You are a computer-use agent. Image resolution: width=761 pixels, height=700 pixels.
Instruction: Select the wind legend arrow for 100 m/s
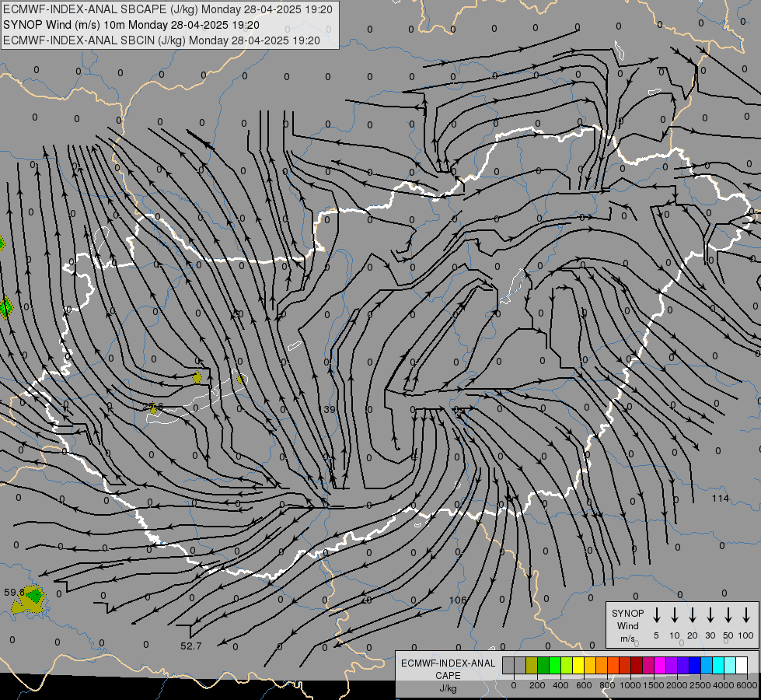[x=746, y=615]
